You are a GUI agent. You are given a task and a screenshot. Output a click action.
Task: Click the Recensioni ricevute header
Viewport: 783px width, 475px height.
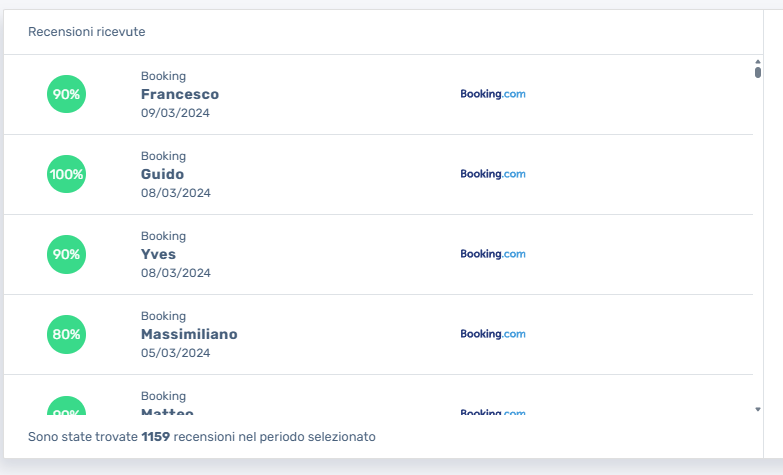[86, 32]
